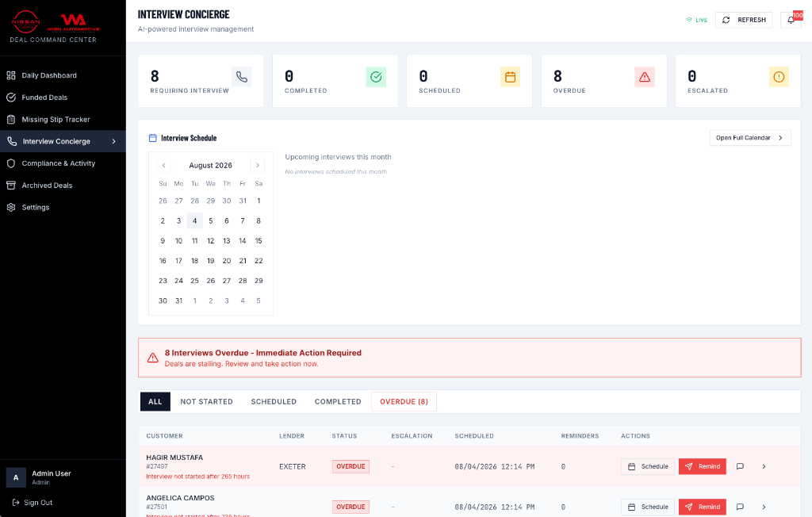
Task: Click the green checkmark icon on Completed card
Action: tap(376, 77)
